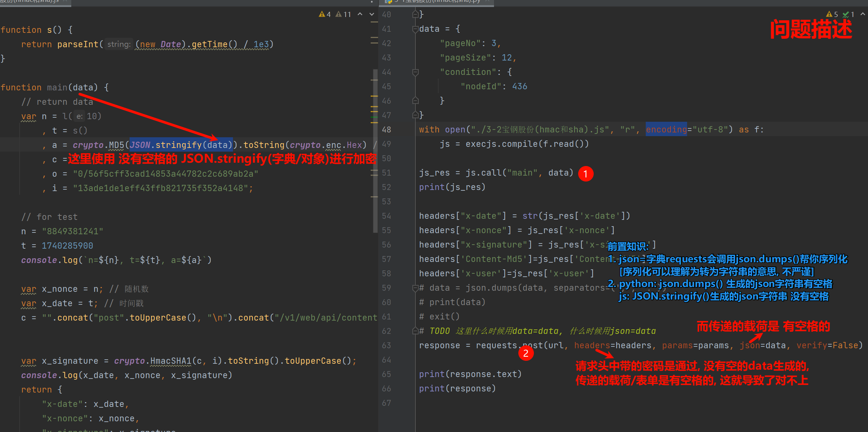This screenshot has width=868, height=432.
Task: Click the 5 warnings indicator in Python editor
Action: (x=832, y=14)
